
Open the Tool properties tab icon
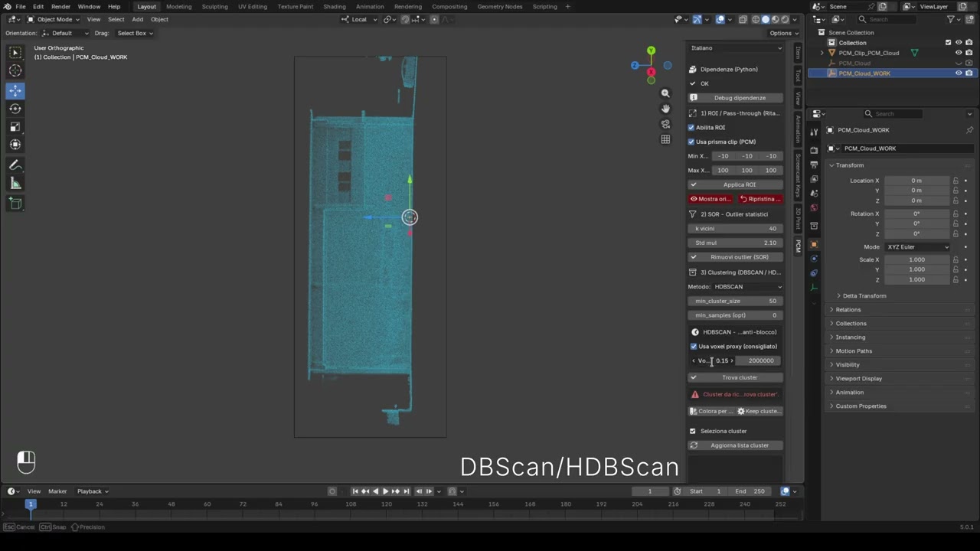814,132
